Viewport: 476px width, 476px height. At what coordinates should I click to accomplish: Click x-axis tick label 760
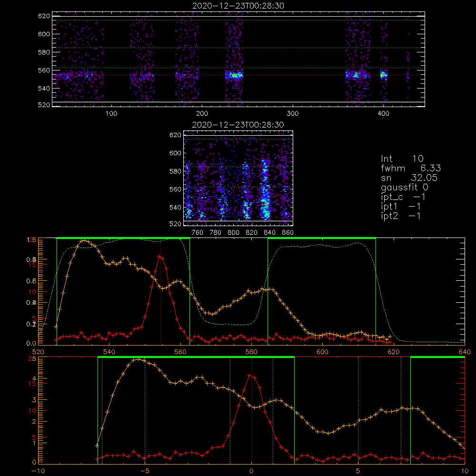pos(198,233)
